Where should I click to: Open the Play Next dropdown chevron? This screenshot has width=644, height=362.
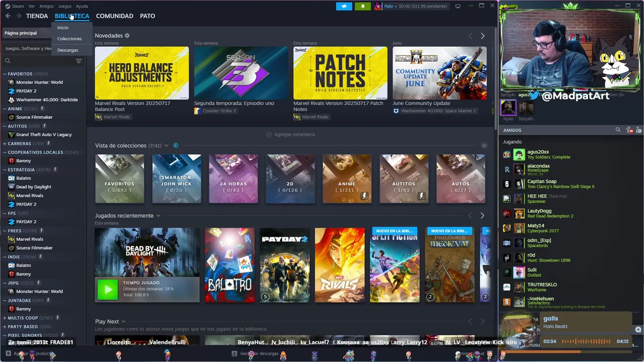(x=123, y=322)
